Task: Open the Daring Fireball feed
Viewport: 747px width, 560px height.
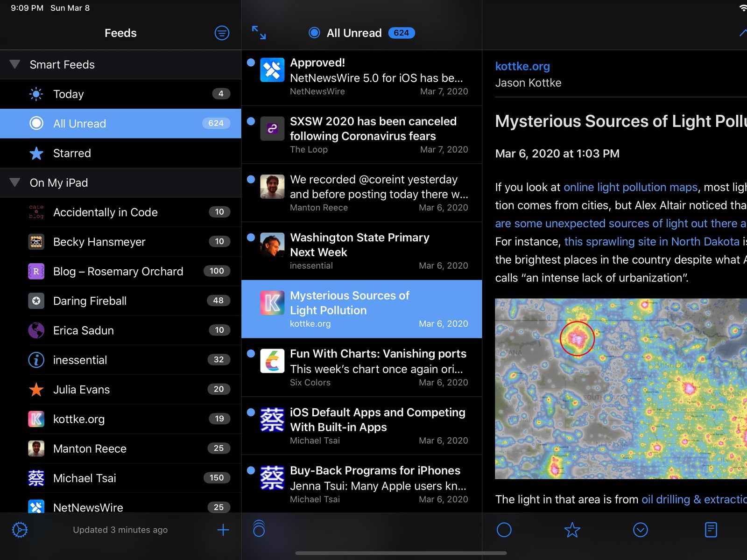Action: 120,301
